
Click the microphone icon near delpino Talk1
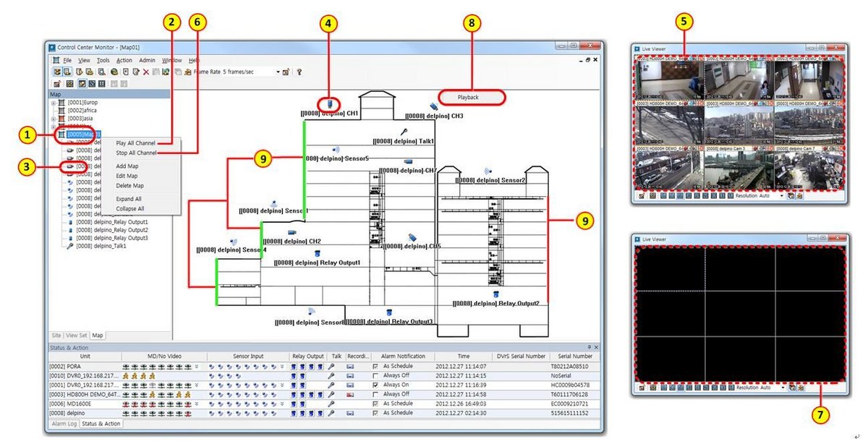click(x=404, y=132)
